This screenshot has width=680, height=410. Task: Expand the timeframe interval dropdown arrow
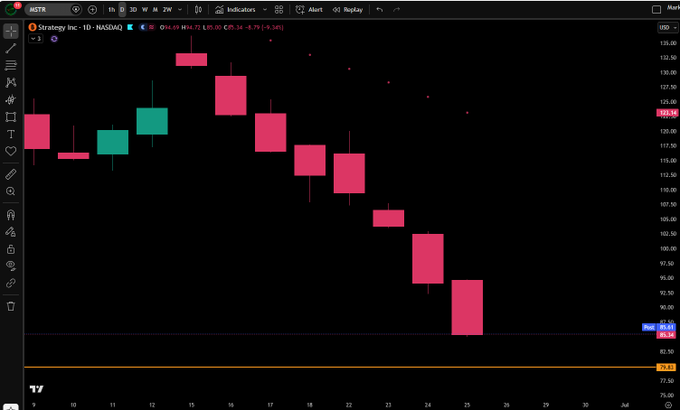(180, 10)
